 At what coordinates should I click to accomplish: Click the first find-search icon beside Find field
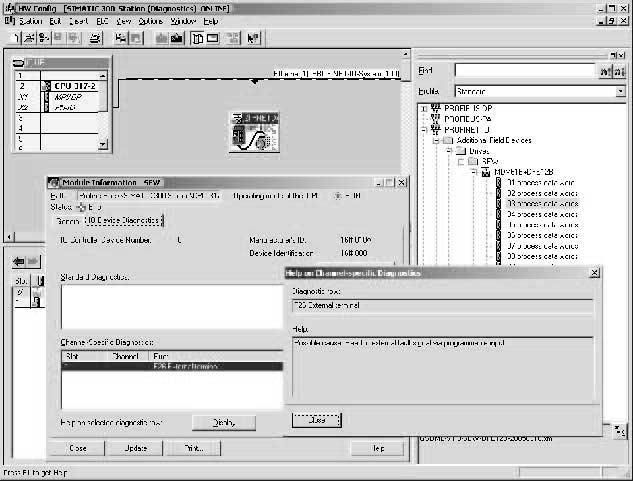tap(605, 71)
